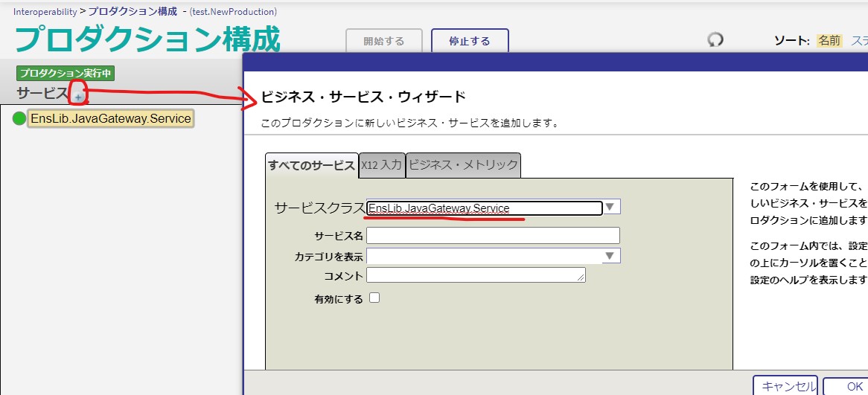Click the add service plus icon

79,97
